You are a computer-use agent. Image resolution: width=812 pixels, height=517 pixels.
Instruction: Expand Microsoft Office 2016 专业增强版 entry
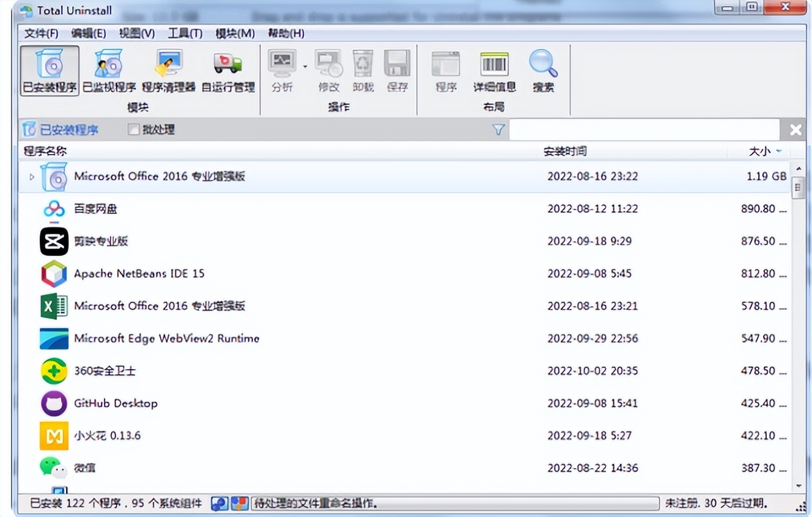click(31, 176)
